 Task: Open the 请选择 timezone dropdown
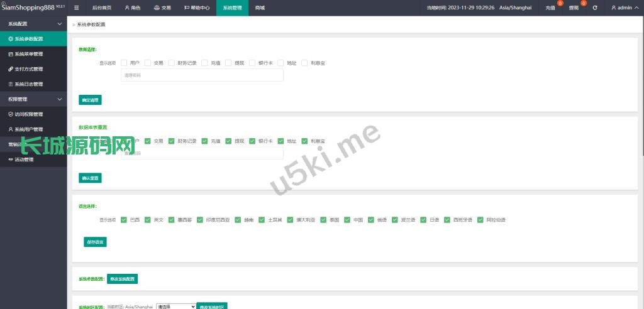coord(175,306)
